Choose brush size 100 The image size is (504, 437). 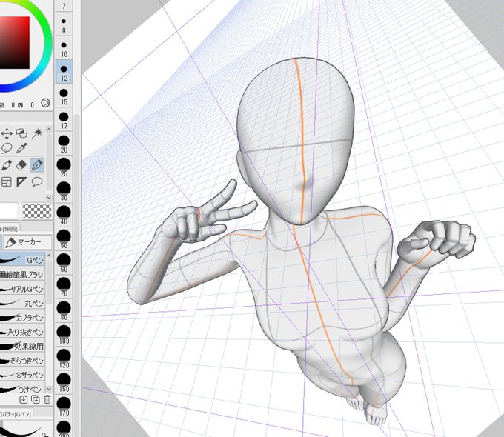64,335
